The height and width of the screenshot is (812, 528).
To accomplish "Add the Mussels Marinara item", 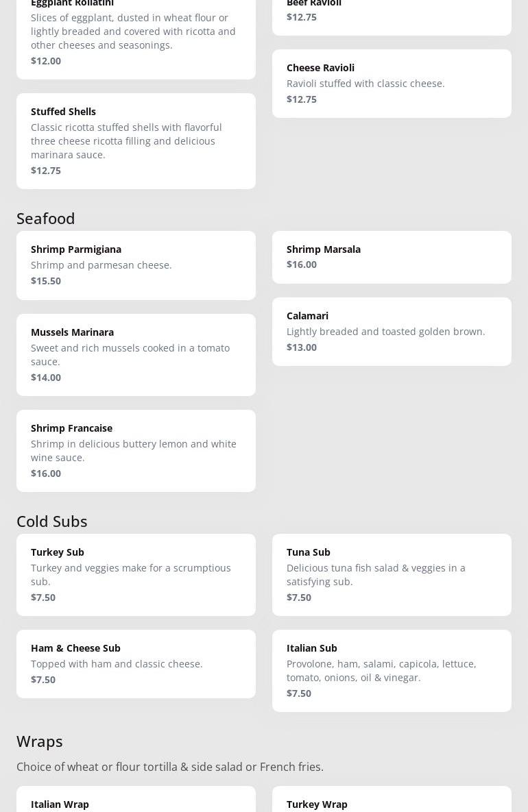I will pos(136,354).
